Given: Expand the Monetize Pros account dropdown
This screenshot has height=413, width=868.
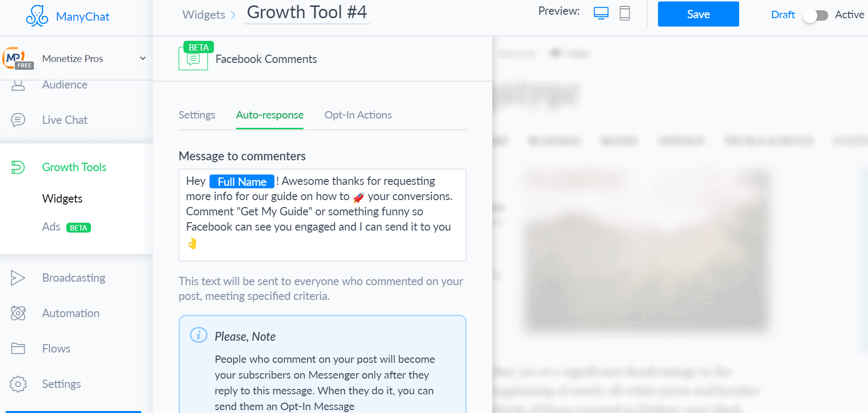Looking at the screenshot, I should [x=143, y=59].
